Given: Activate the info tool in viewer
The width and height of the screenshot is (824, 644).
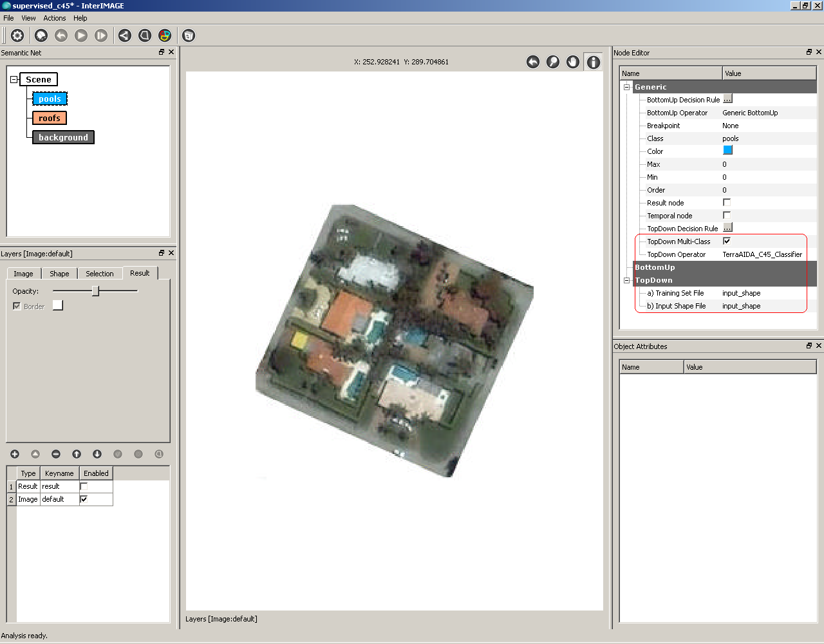Looking at the screenshot, I should pos(593,62).
